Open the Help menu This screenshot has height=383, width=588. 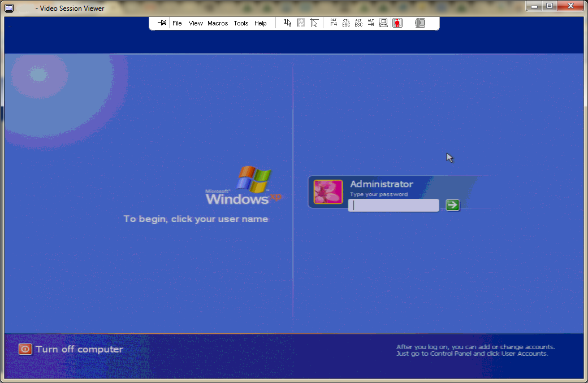point(260,23)
